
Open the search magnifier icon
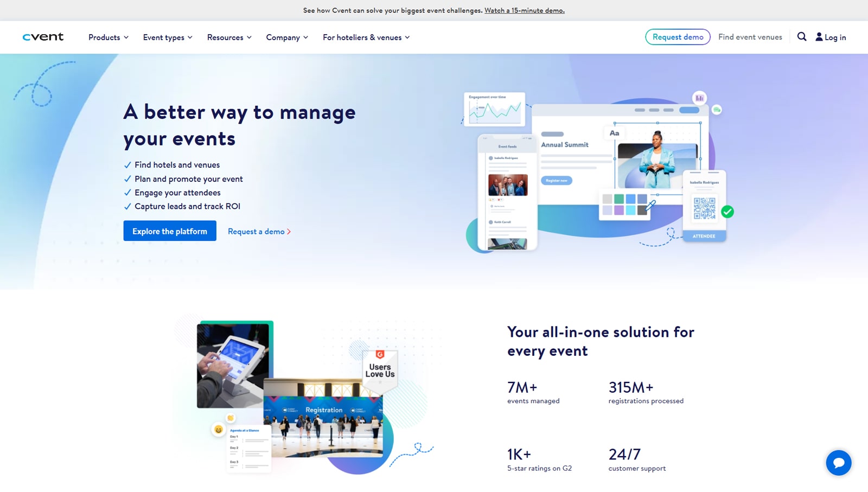802,37
